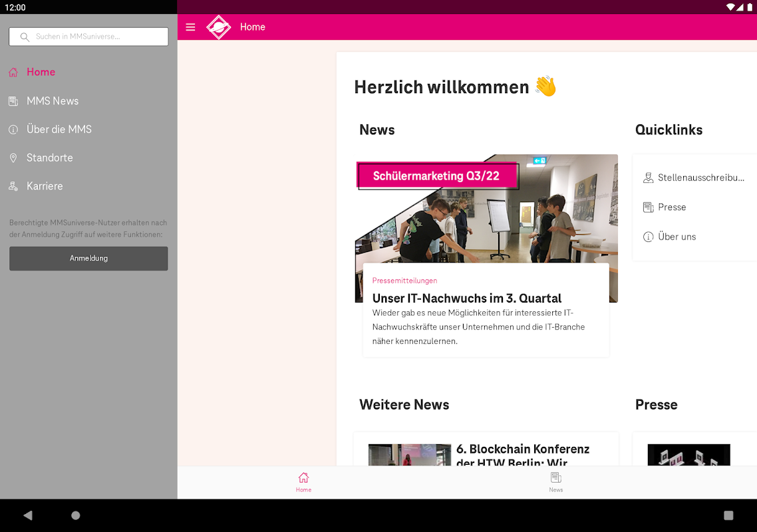Click the Standorte location pin icon
The image size is (757, 532).
coord(13,158)
